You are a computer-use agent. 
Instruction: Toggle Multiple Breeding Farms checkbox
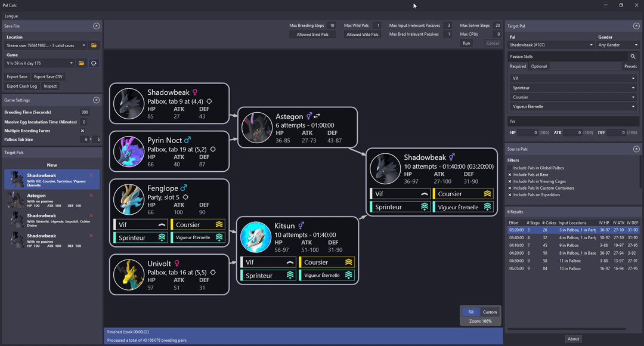click(82, 131)
